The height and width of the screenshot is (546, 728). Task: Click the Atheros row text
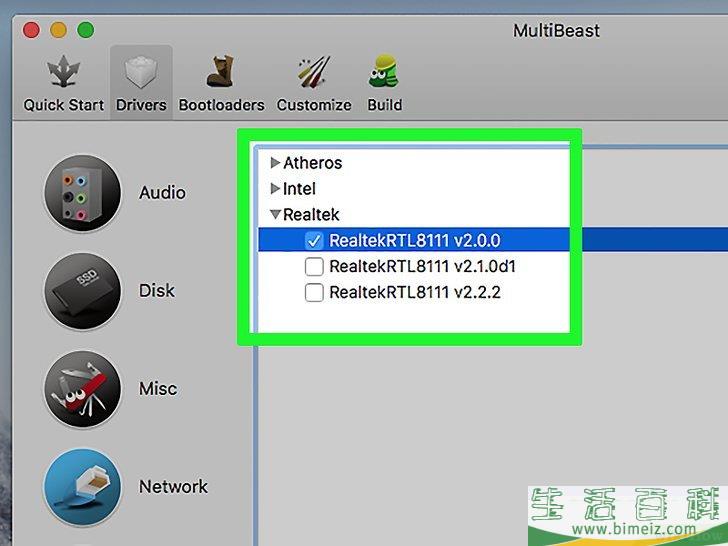tap(312, 163)
